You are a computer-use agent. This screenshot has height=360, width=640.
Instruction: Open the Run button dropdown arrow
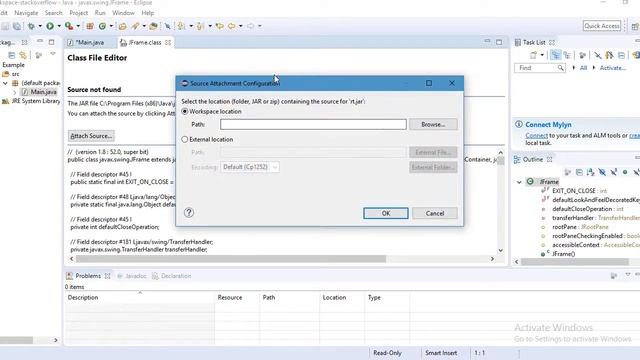(59, 26)
